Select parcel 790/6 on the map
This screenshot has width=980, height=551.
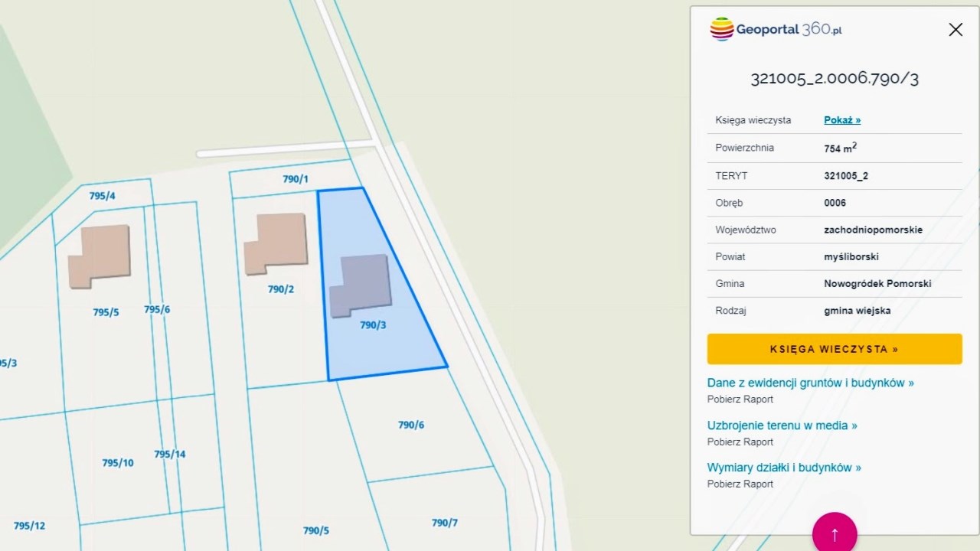coord(411,425)
